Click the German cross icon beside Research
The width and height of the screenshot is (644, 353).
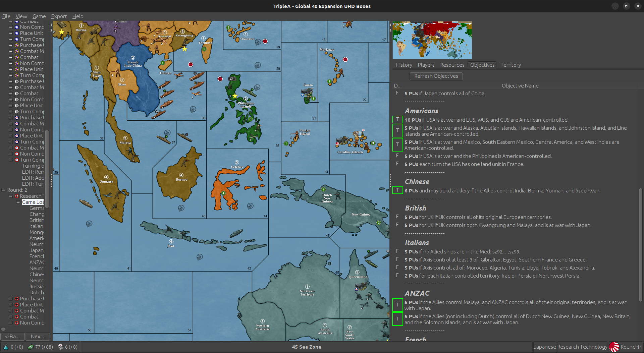click(16, 196)
